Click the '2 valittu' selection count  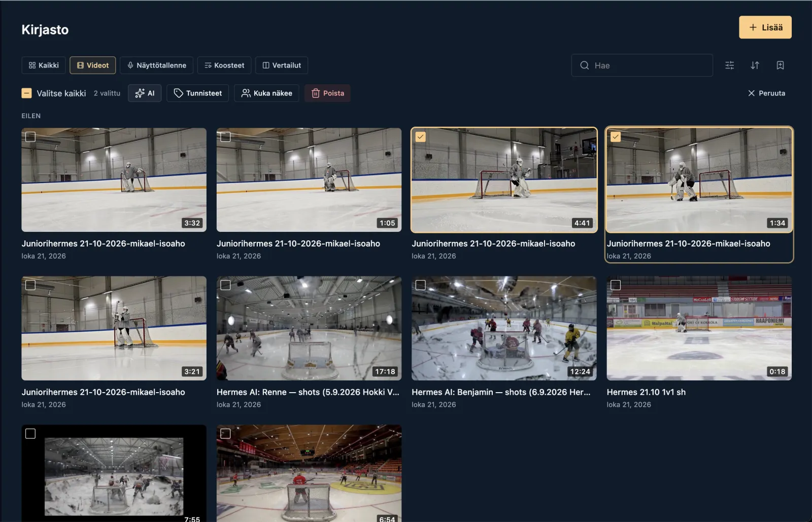(107, 93)
